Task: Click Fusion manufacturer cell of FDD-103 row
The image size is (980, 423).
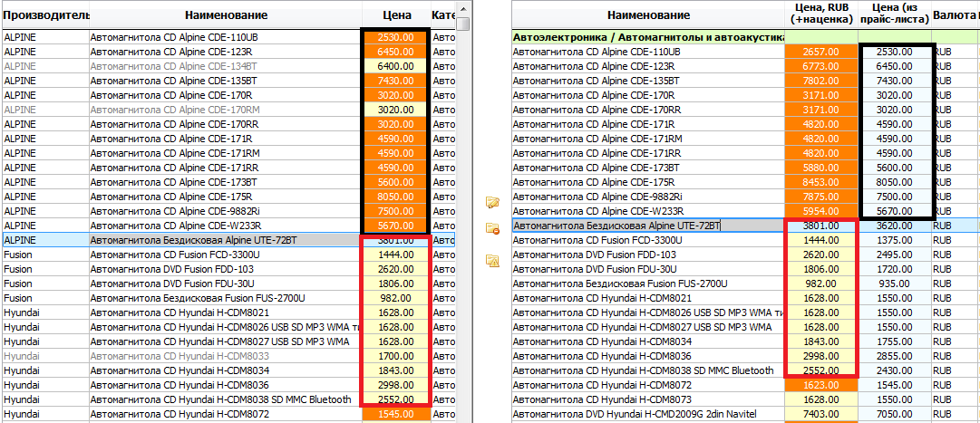Action: click(x=45, y=269)
